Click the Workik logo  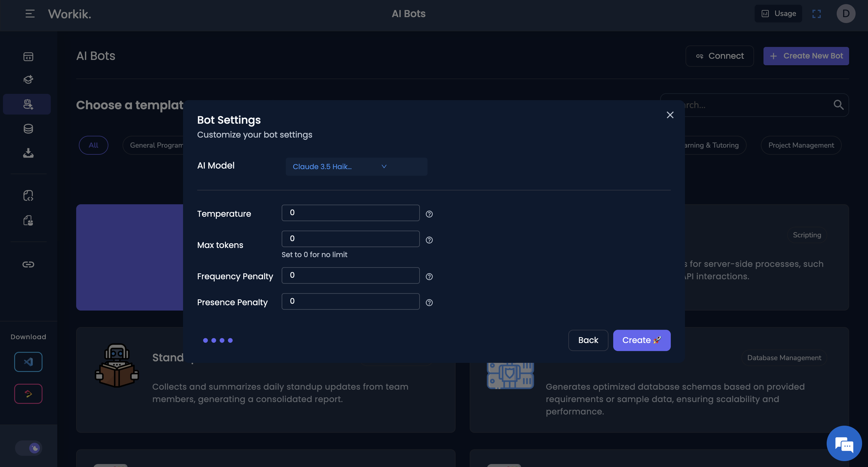click(69, 14)
